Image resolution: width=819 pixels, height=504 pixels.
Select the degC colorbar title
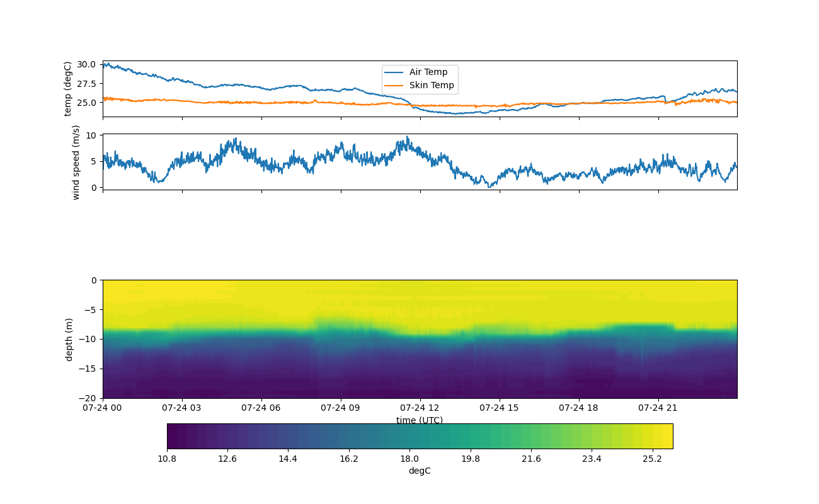pos(420,471)
